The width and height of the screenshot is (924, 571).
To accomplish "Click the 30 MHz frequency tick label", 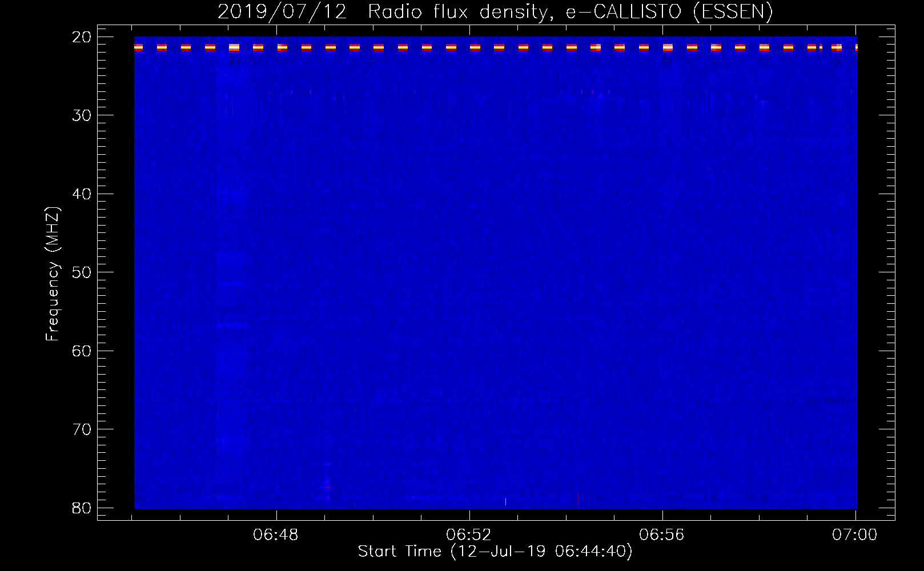I will 82,115.
